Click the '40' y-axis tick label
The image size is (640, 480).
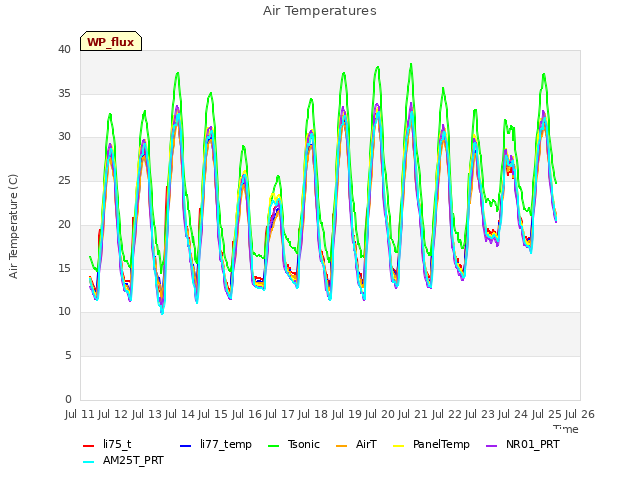coord(64,49)
